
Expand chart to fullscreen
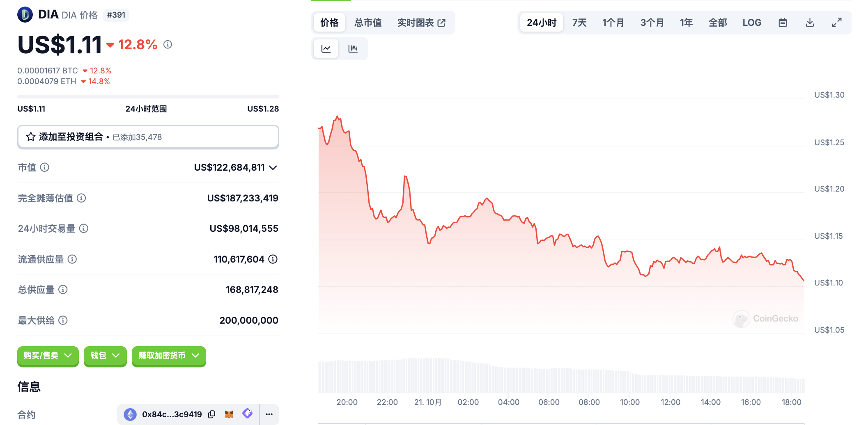click(837, 23)
